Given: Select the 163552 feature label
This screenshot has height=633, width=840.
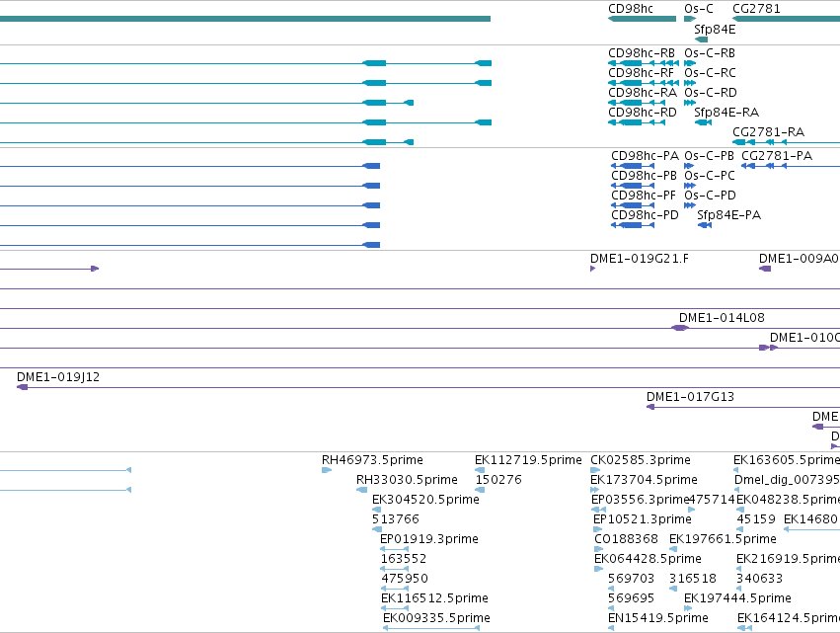Looking at the screenshot, I should pyautogui.click(x=404, y=559).
